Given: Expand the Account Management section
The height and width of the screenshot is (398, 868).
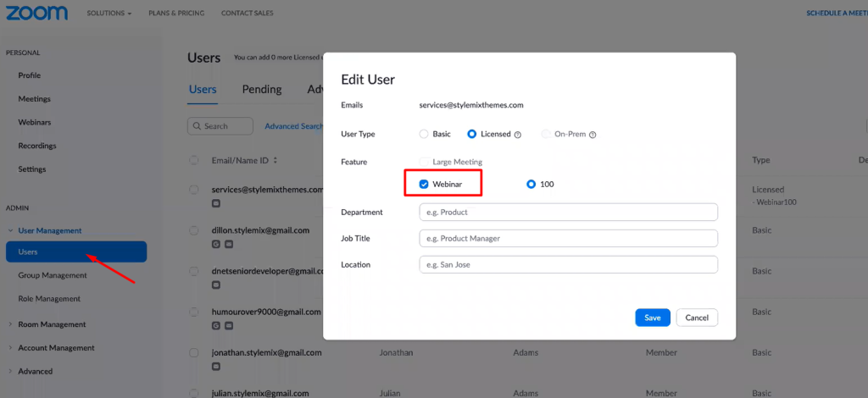Looking at the screenshot, I should tap(56, 348).
